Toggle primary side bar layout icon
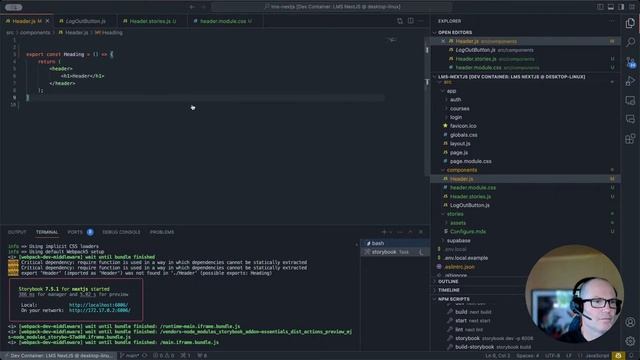 600,7
